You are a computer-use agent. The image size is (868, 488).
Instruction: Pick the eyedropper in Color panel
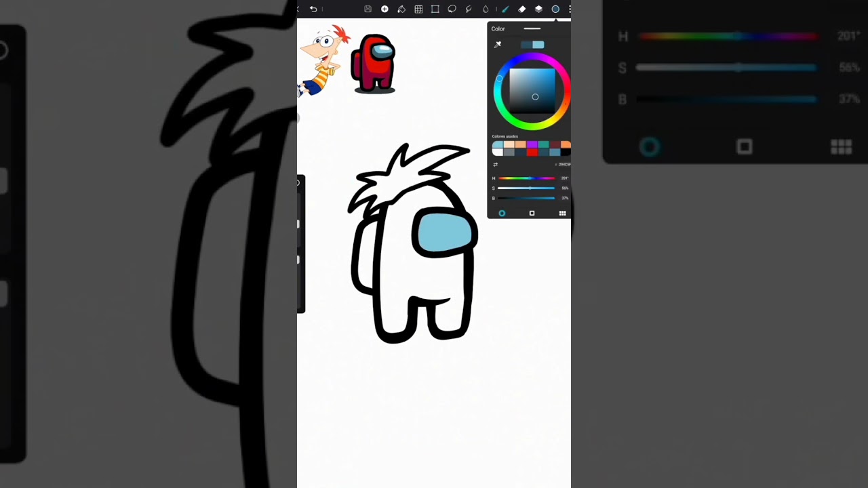coord(498,45)
